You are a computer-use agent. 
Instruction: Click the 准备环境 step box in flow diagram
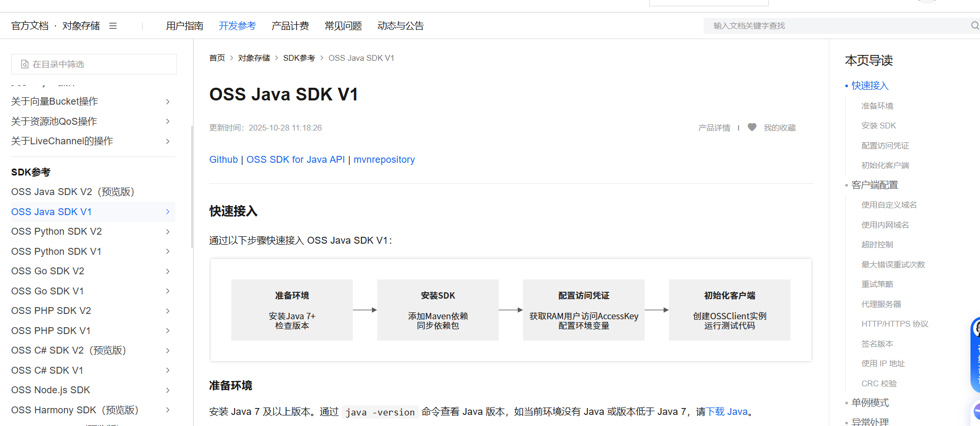click(292, 310)
